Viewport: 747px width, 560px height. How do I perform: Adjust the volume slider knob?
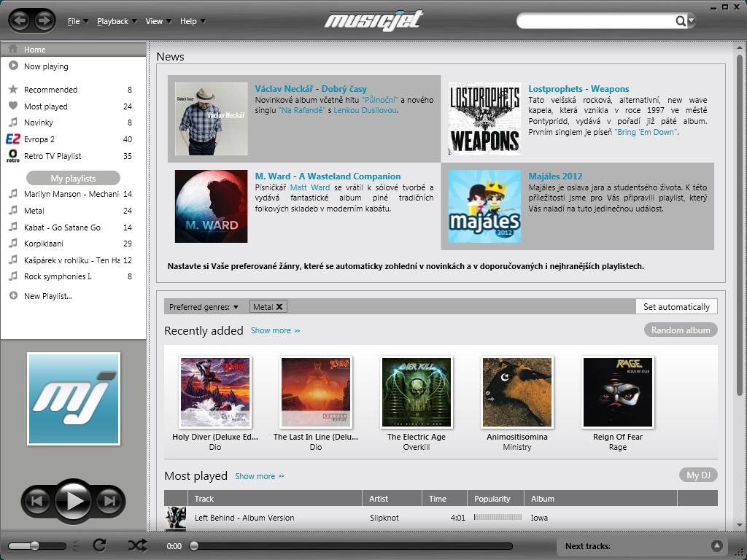pyautogui.click(x=34, y=546)
